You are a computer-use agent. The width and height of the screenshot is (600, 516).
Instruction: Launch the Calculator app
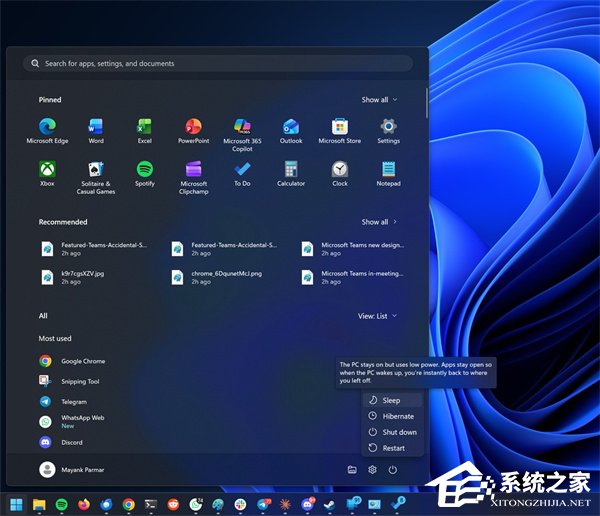pyautogui.click(x=291, y=173)
